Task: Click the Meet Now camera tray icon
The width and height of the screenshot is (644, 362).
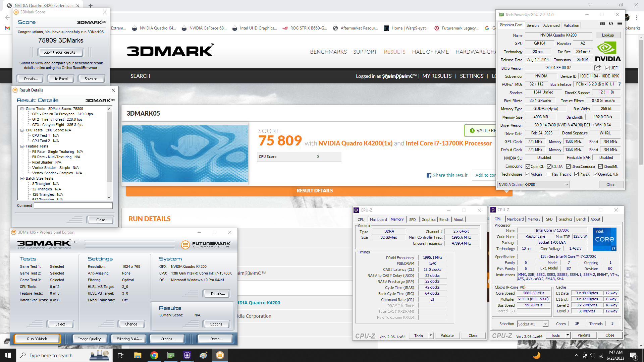Action: (585, 355)
